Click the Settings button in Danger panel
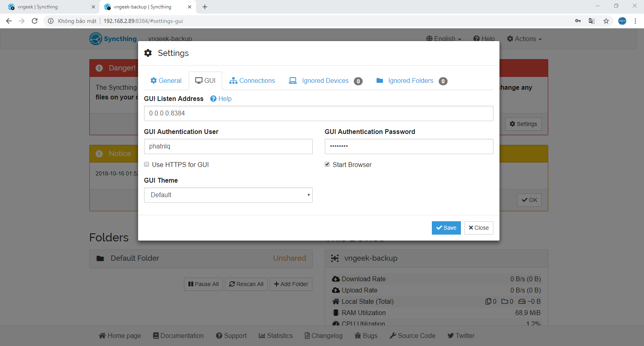This screenshot has width=644, height=346. pos(523,124)
